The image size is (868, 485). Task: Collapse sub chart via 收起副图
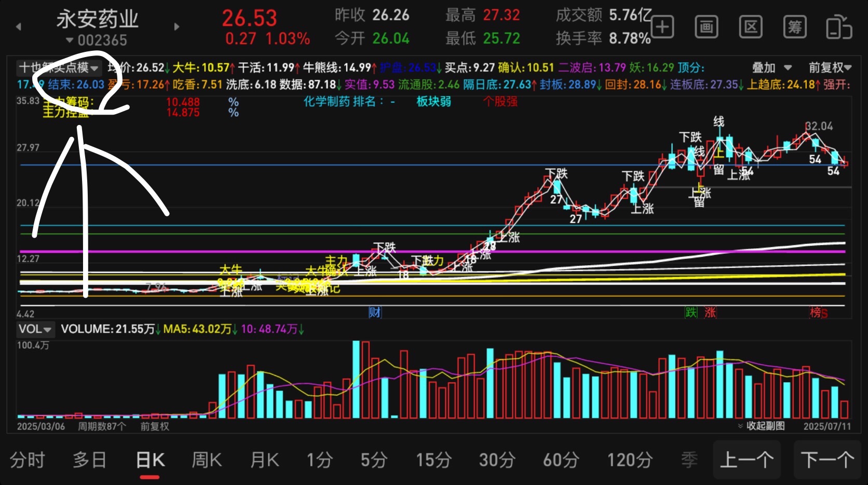point(761,426)
